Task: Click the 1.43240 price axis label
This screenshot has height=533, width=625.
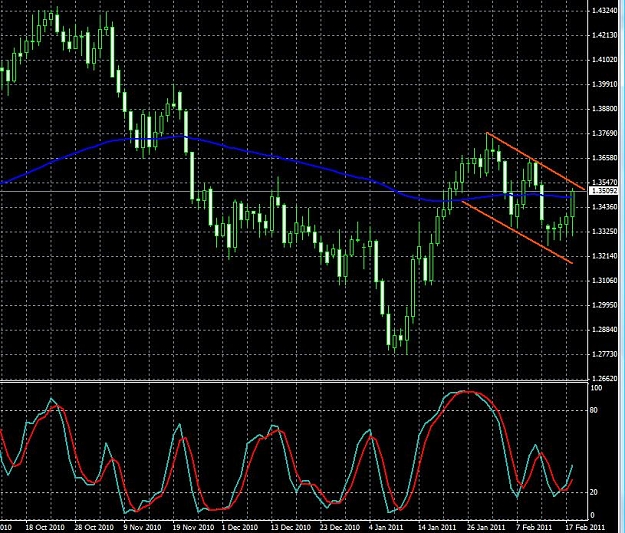Action: coord(605,10)
